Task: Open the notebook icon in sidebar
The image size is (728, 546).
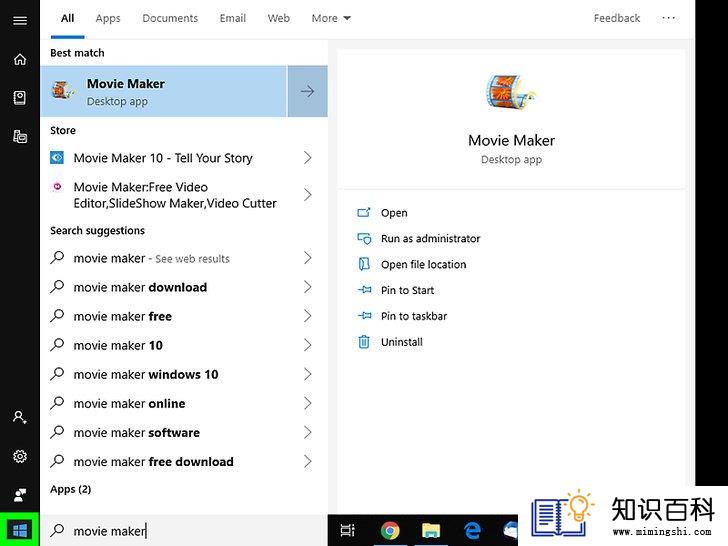Action: click(x=20, y=98)
